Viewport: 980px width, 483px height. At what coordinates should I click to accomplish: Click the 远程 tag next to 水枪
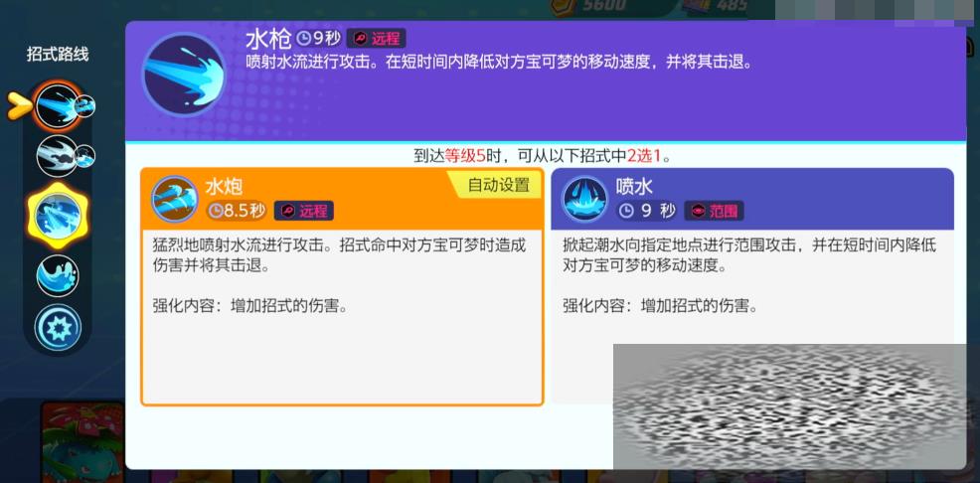click(377, 39)
